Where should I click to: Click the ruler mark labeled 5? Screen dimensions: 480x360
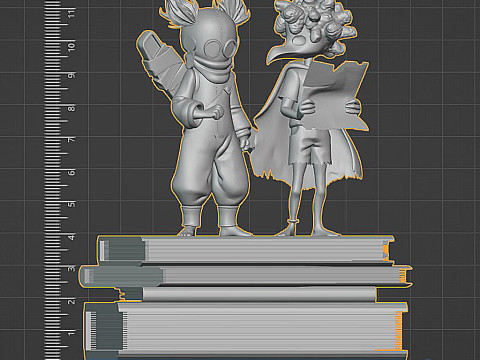coord(71,204)
